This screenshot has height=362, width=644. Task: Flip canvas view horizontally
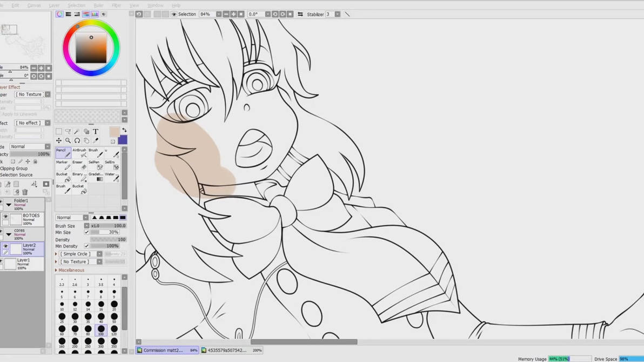[300, 14]
